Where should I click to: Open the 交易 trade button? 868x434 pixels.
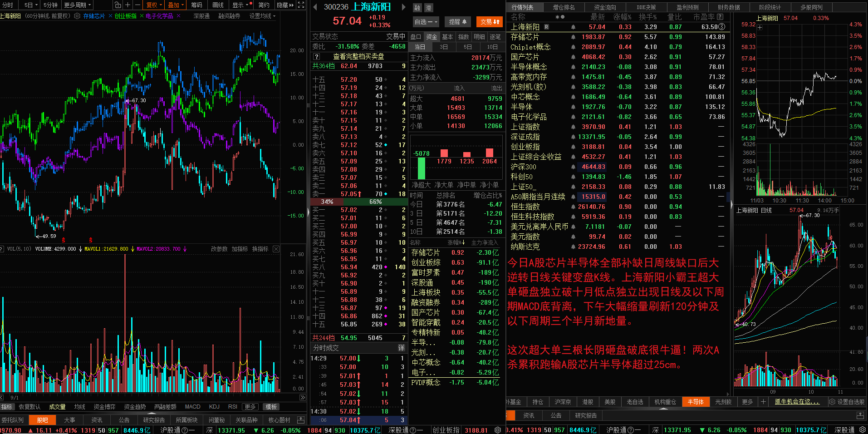coord(490,22)
